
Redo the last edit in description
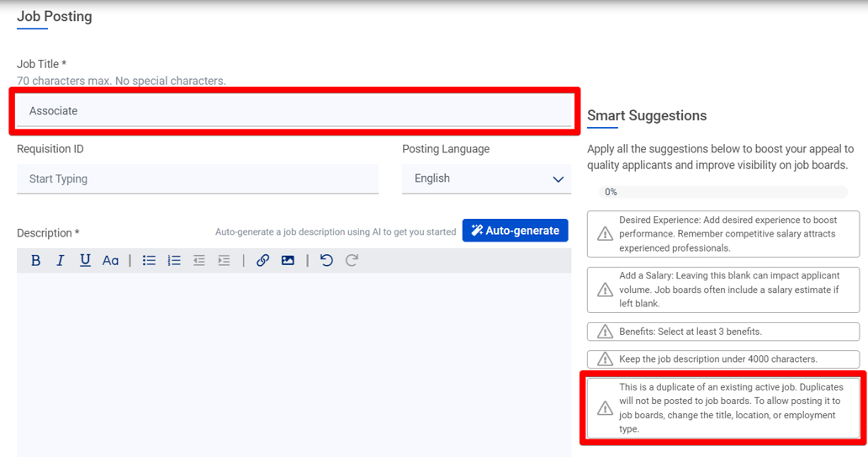tap(352, 261)
